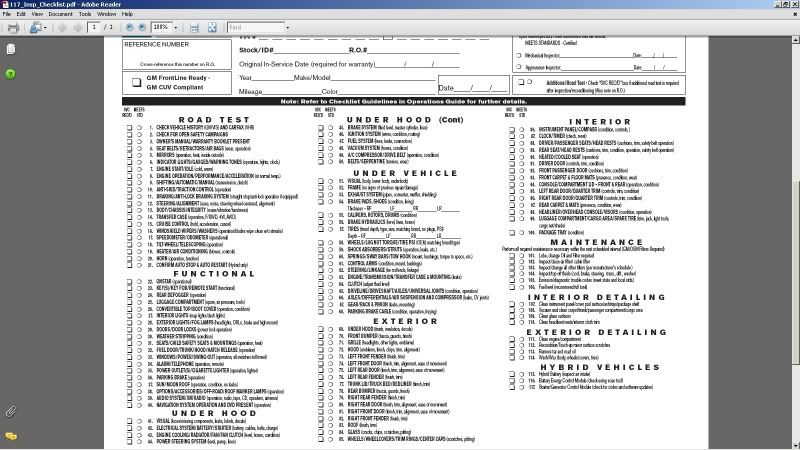Click the black 'Note: Refer to Checklist Guidelines' bar

(x=403, y=102)
